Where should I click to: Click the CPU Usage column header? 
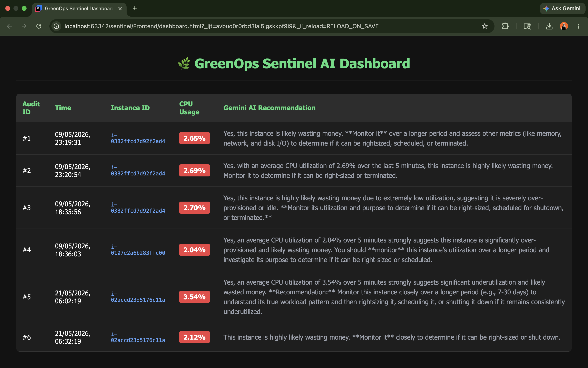(x=189, y=108)
